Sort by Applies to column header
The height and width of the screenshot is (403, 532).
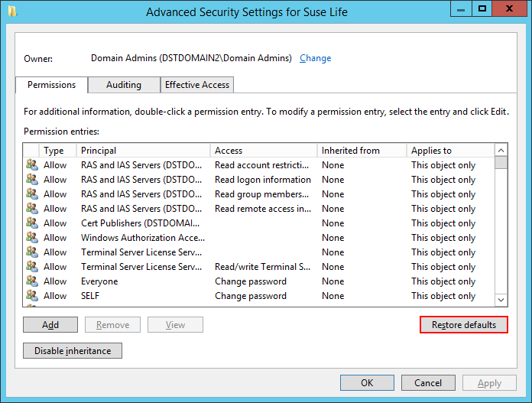point(450,151)
